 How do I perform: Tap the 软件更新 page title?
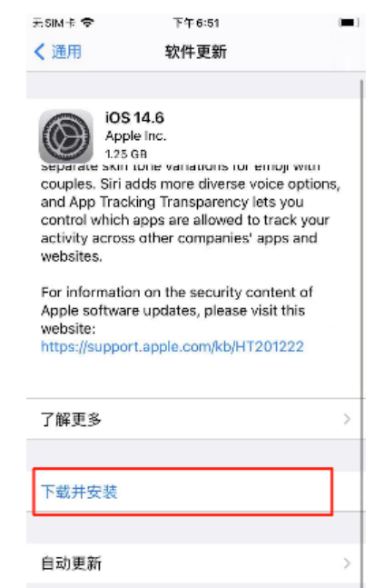196,52
